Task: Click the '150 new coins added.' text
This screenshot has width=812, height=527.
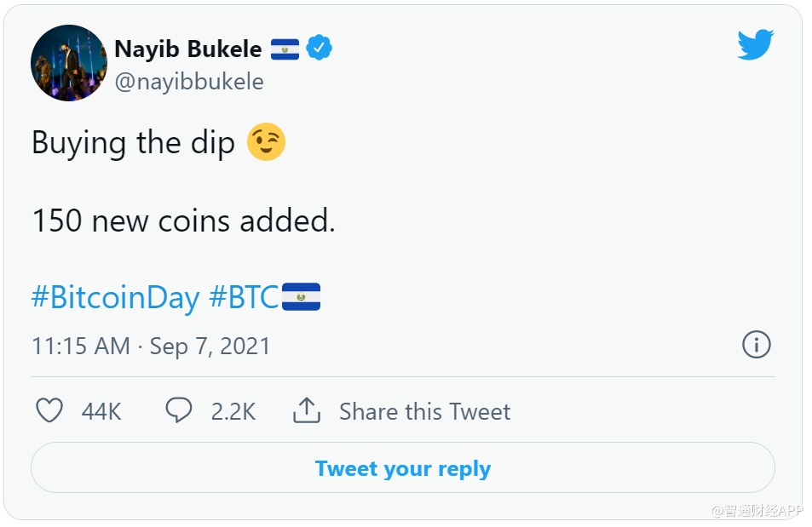Action: [x=183, y=221]
